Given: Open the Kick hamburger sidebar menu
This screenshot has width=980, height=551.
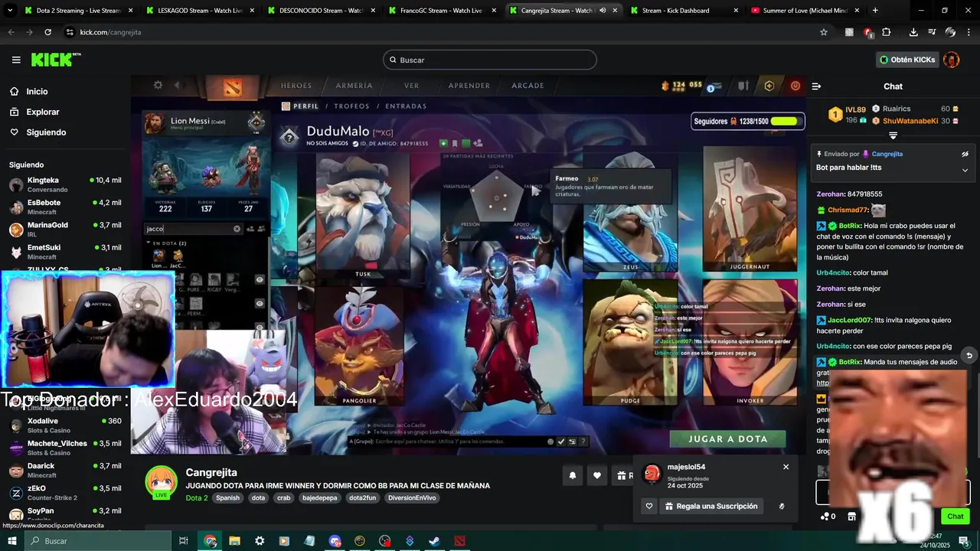Looking at the screenshot, I should [16, 60].
